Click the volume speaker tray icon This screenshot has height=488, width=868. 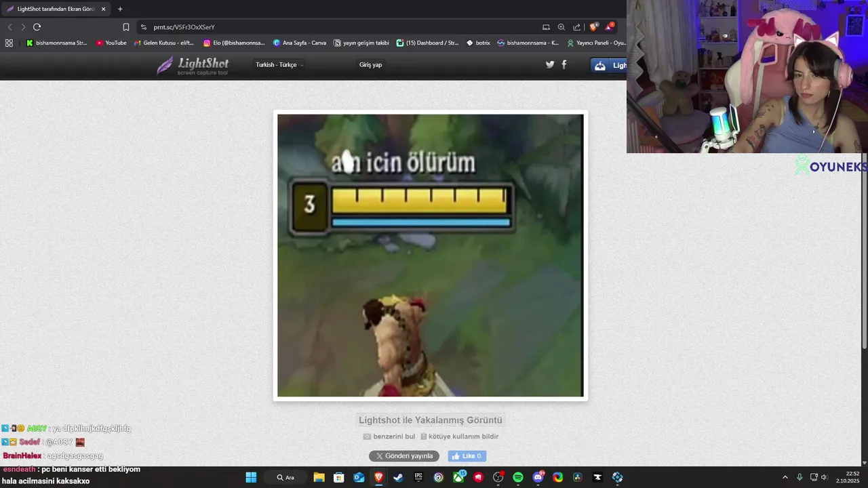point(824,477)
